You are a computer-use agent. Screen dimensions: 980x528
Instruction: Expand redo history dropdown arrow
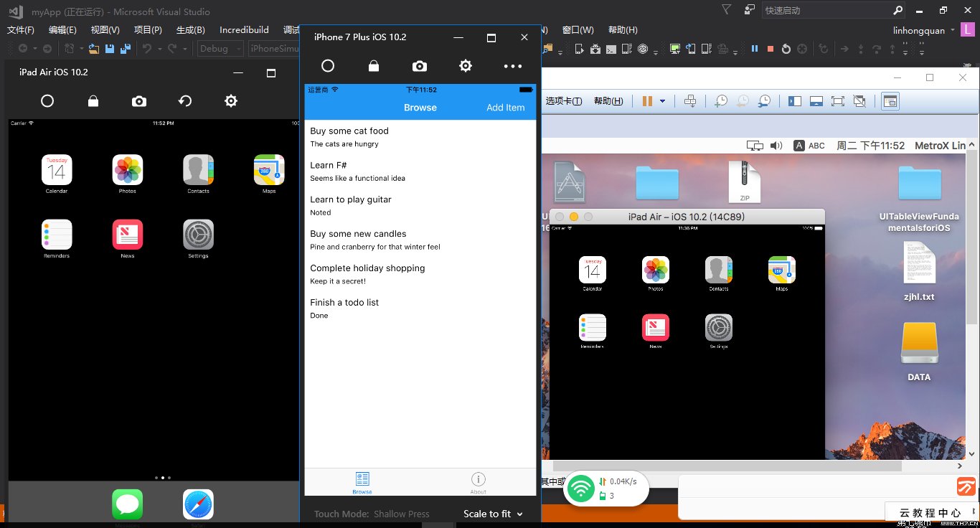click(x=185, y=49)
